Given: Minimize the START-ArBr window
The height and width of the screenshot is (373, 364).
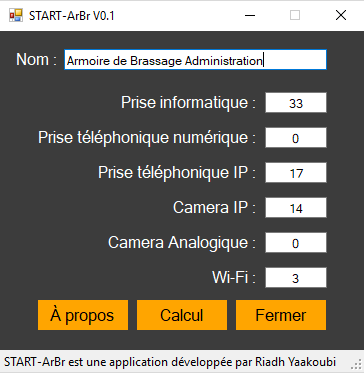Looking at the screenshot, I should coord(250,15).
